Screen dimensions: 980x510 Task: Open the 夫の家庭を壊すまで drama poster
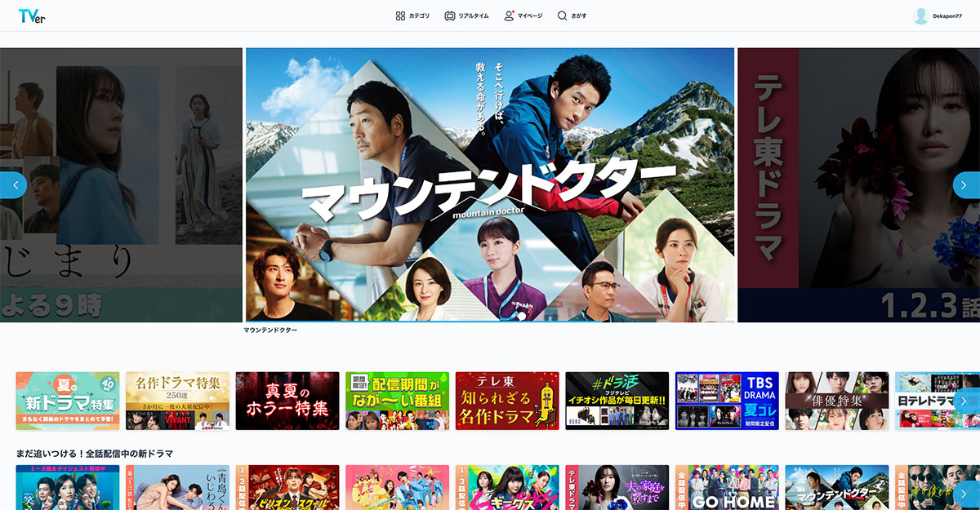617,488
